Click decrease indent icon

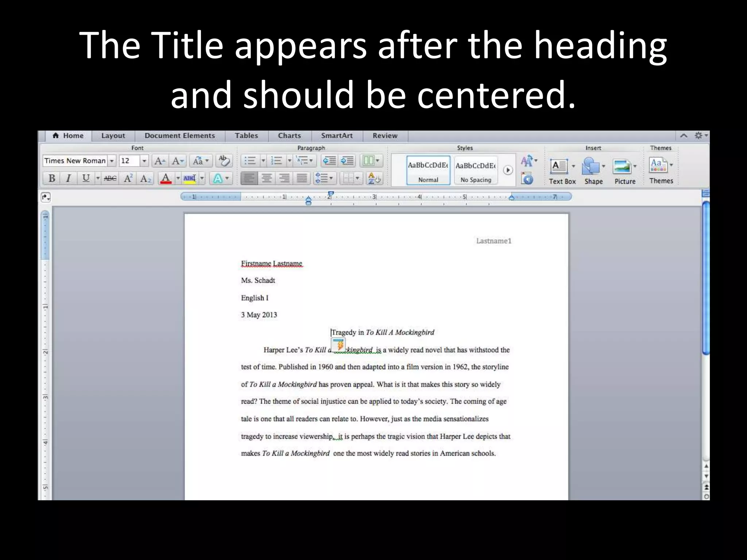pyautogui.click(x=330, y=161)
